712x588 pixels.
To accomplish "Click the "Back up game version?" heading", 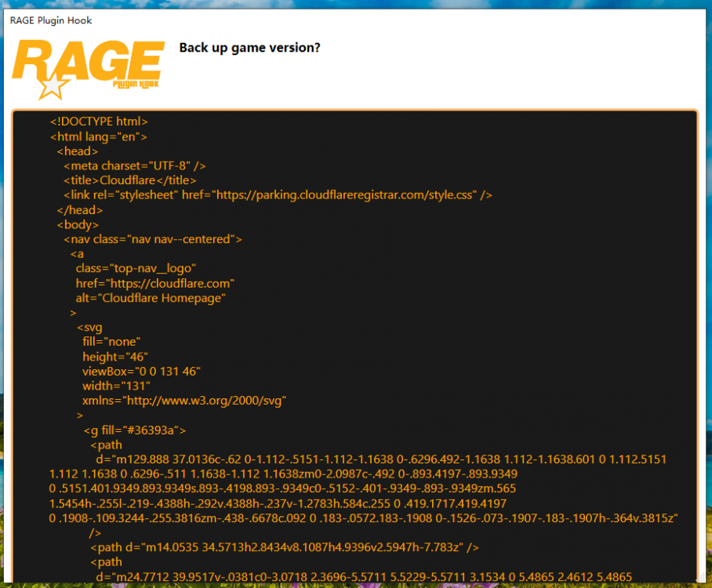I will (x=249, y=48).
